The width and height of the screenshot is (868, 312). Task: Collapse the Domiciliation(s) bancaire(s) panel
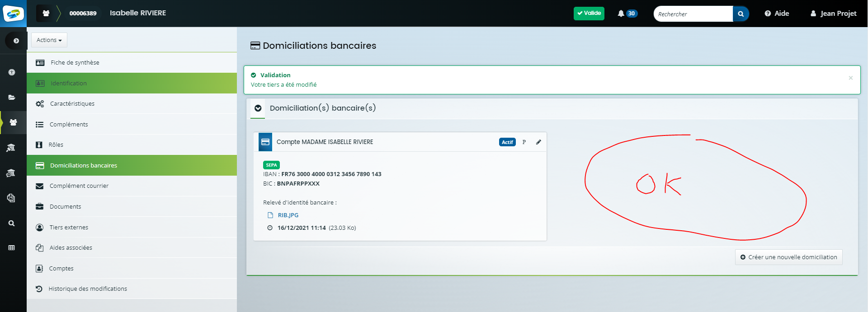(x=258, y=108)
